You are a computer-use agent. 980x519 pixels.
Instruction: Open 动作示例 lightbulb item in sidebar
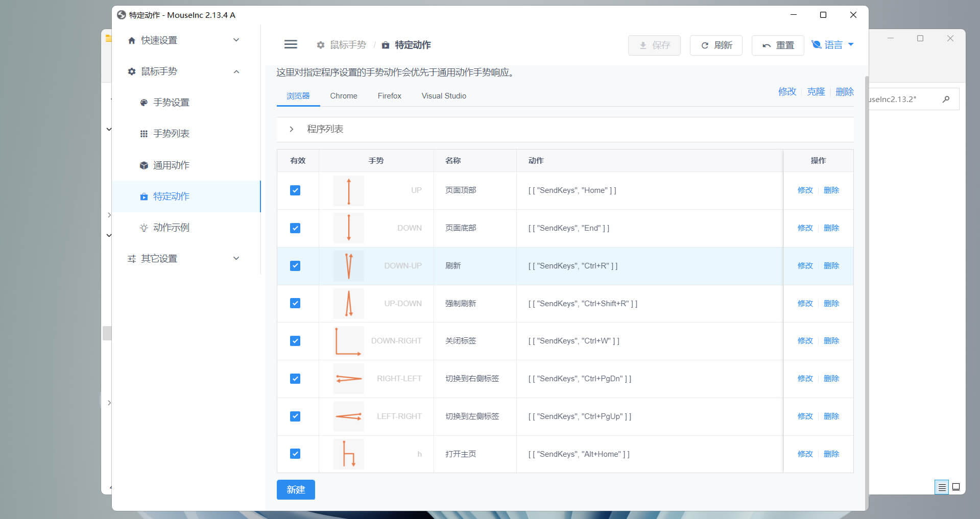171,228
